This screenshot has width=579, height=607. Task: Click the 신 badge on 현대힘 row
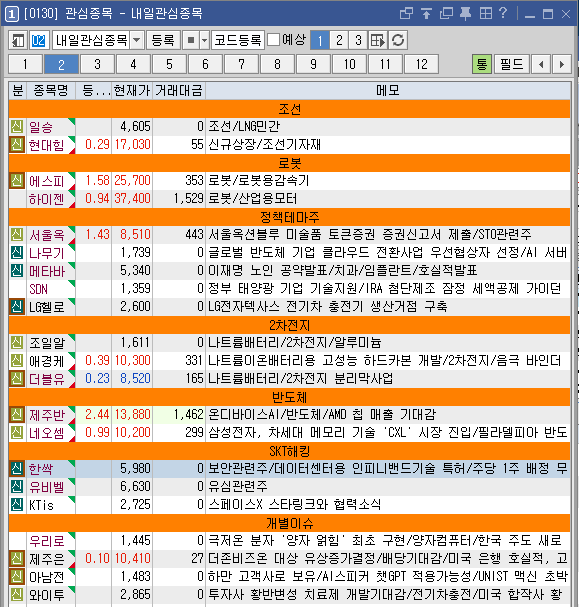point(17,145)
